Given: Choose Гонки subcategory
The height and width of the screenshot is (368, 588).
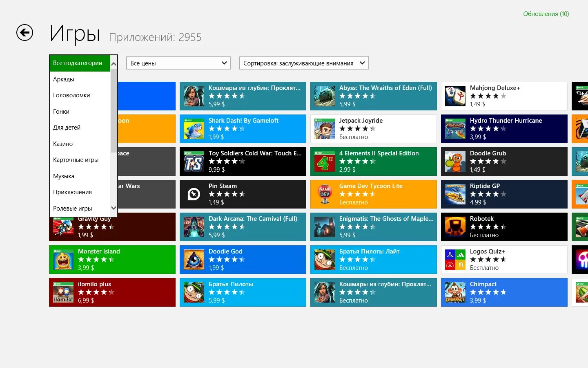Looking at the screenshot, I should click(80, 112).
